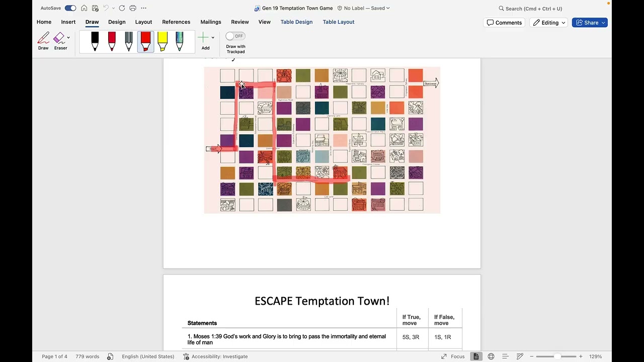Click the Temptation Town game board image
644x362 pixels.
[322, 140]
